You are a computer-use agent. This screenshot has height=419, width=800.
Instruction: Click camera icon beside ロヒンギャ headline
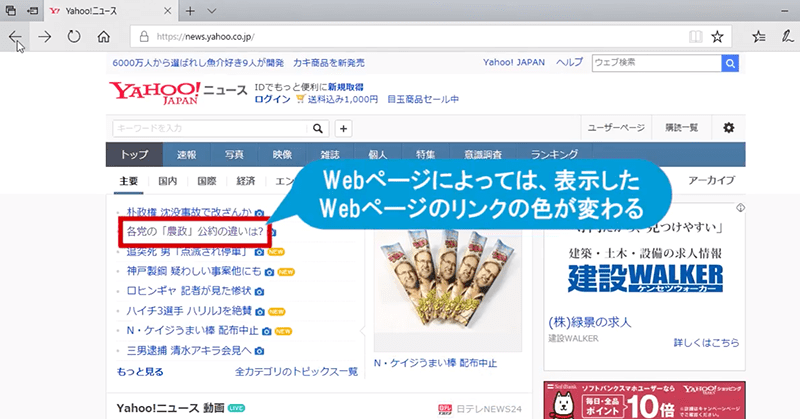[x=259, y=291]
